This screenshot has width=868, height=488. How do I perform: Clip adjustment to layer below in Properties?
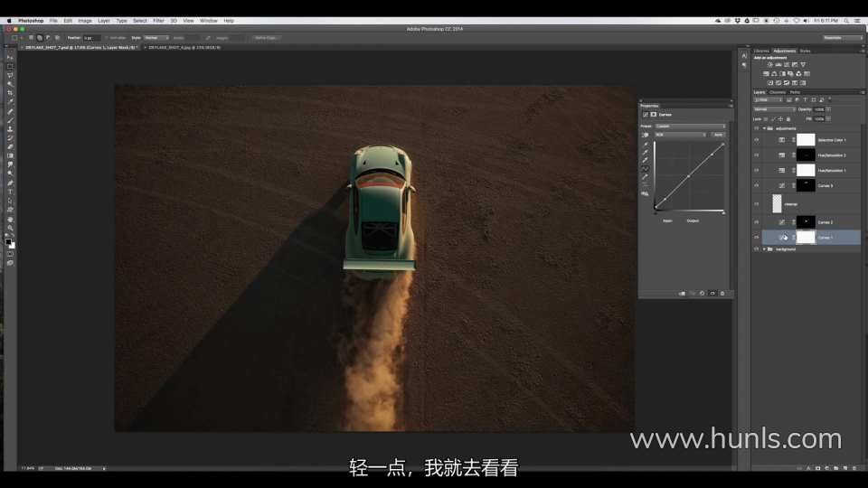(682, 293)
